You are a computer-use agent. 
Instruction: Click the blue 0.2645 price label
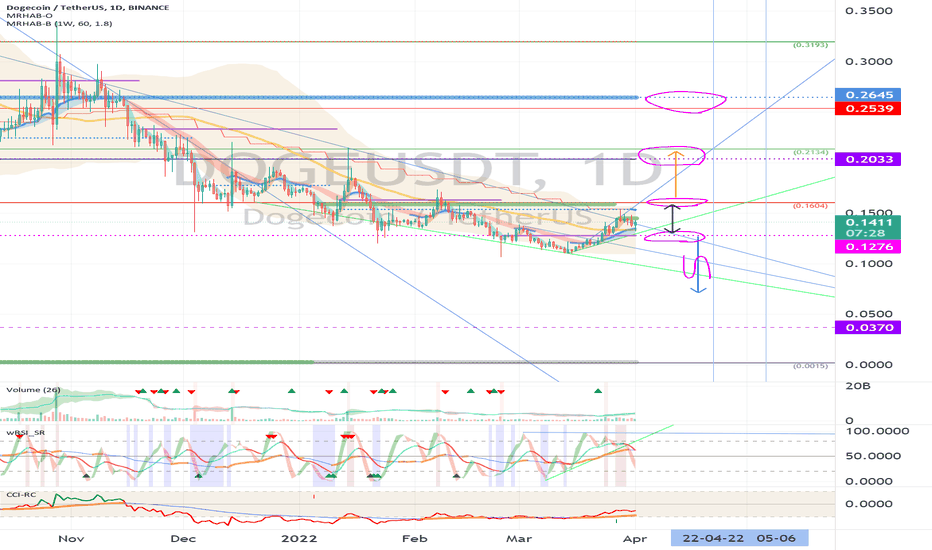tap(868, 95)
